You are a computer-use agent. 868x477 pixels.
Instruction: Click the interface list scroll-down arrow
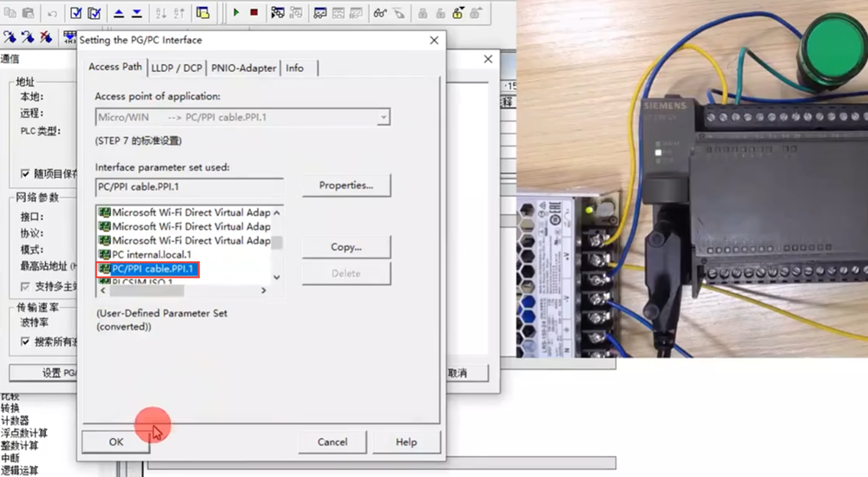277,278
